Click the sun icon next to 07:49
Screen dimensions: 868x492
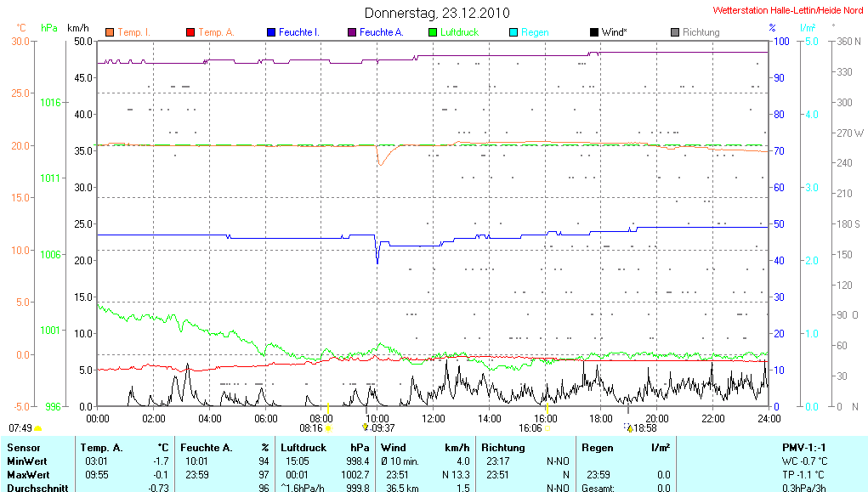(x=38, y=429)
